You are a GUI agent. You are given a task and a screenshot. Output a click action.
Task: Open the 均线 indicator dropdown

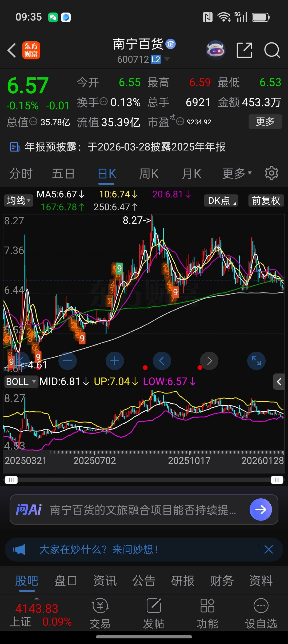pyautogui.click(x=18, y=200)
